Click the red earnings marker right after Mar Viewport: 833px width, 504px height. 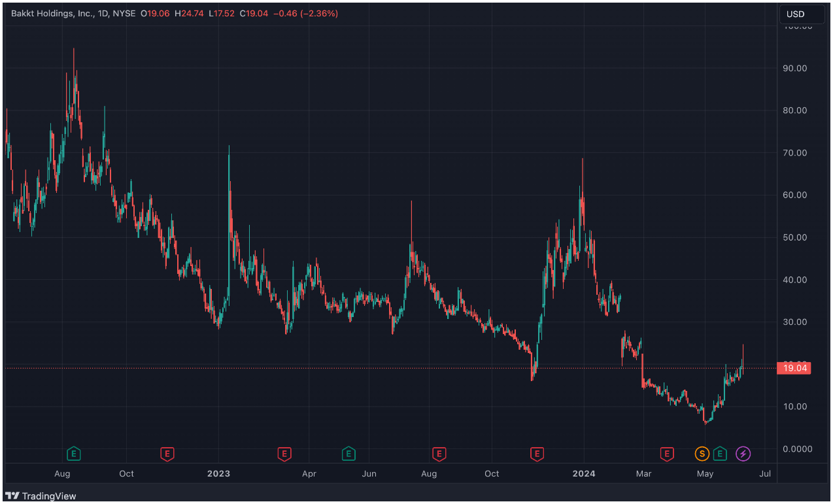click(x=667, y=453)
